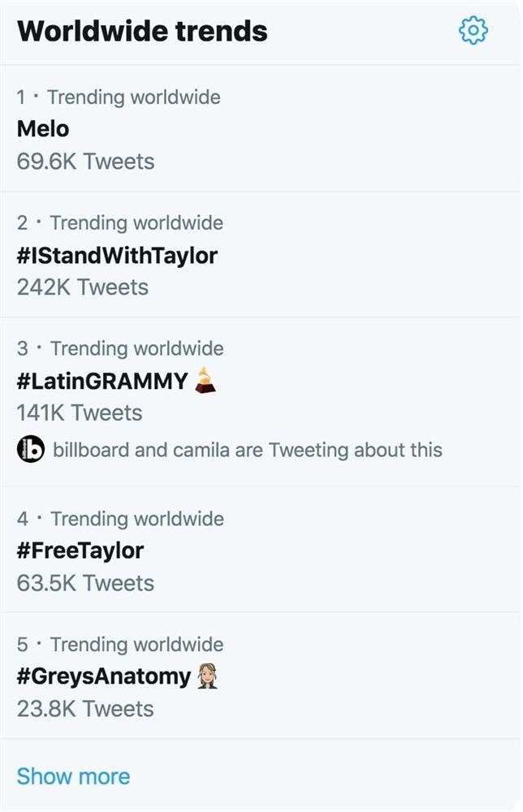523x812 pixels.
Task: Click the 69.6K Tweets count
Action: [85, 161]
